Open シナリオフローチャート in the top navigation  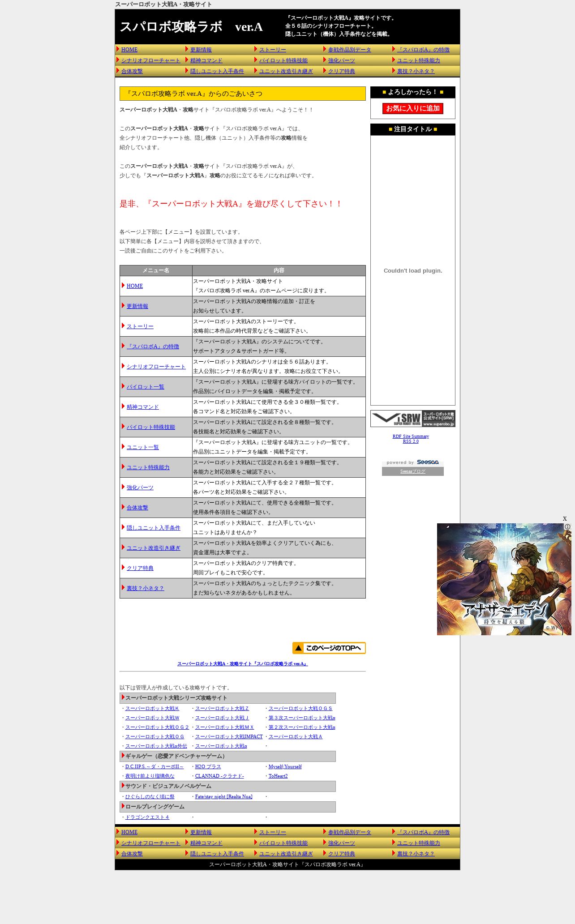pyautogui.click(x=151, y=60)
